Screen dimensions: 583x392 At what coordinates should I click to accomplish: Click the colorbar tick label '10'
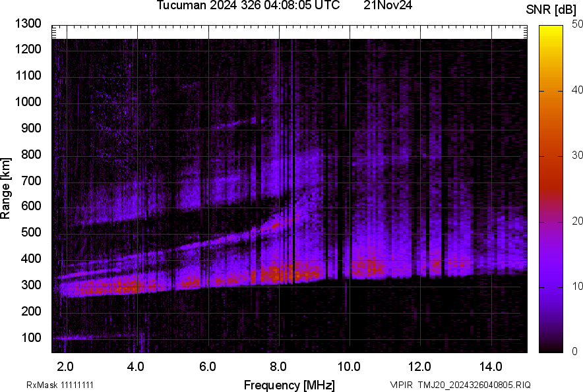coord(578,287)
